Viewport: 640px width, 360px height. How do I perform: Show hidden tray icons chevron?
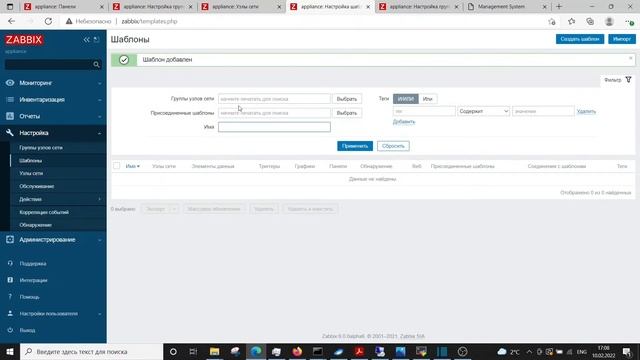(x=529, y=351)
